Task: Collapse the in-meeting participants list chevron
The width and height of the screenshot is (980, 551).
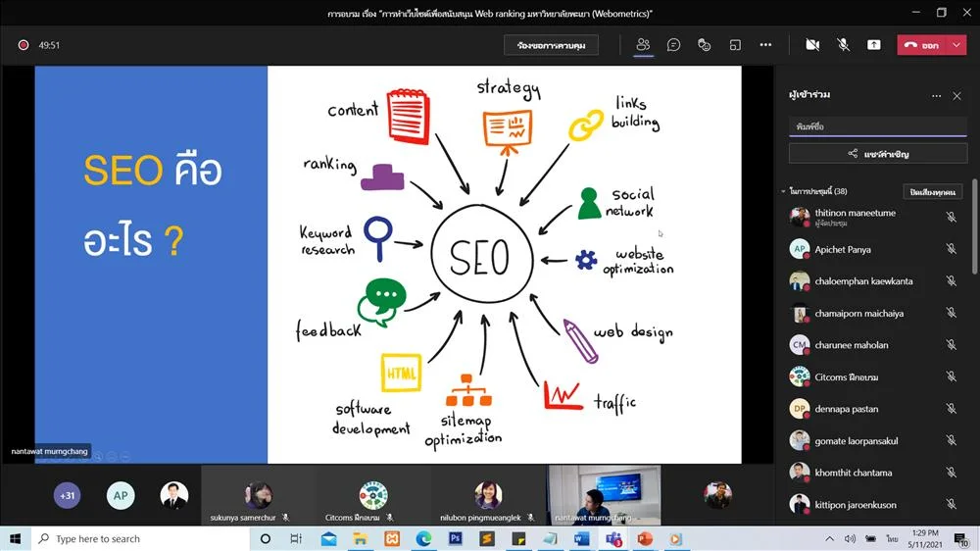Action: (783, 191)
